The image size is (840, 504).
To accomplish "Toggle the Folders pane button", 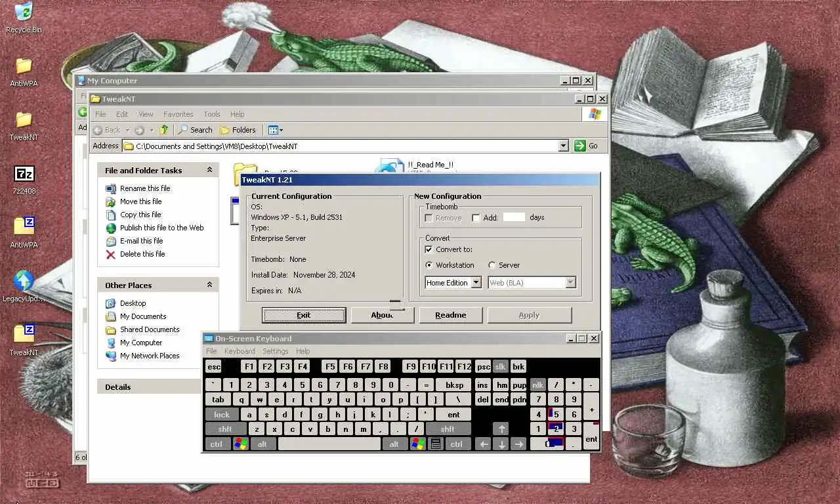I will point(238,130).
